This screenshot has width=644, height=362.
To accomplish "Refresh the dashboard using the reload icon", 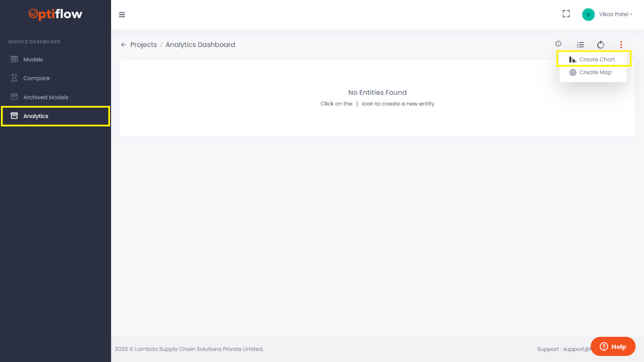I will [601, 44].
